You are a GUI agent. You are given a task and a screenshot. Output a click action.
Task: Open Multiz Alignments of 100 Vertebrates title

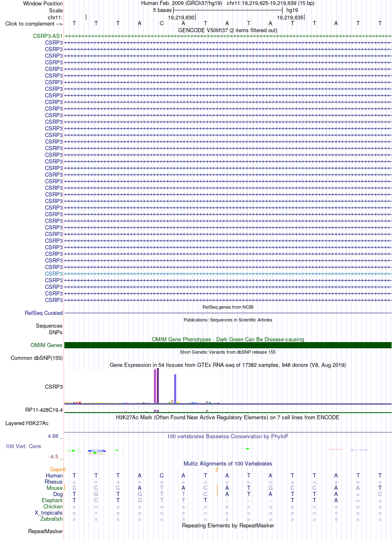[228, 464]
